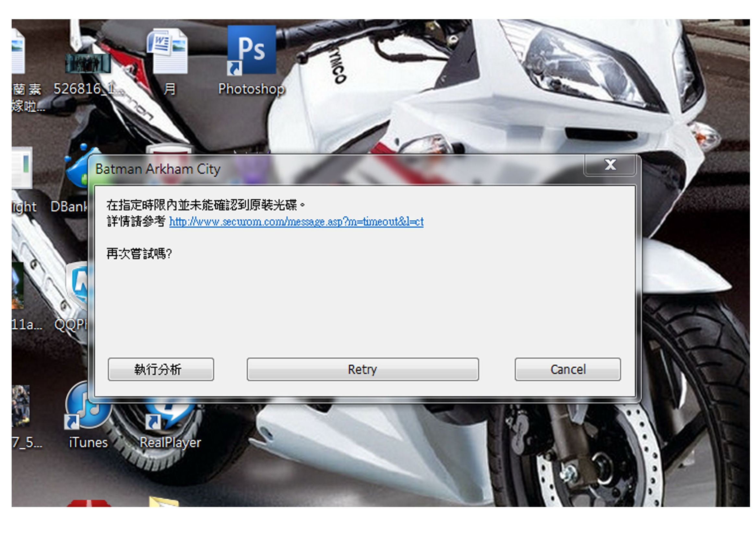
Task: Click the Photoshop icon label text
Action: pyautogui.click(x=251, y=89)
